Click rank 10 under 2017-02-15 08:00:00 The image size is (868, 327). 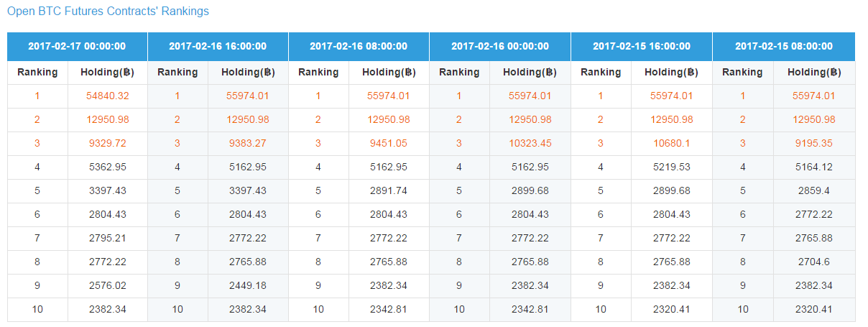pos(743,310)
